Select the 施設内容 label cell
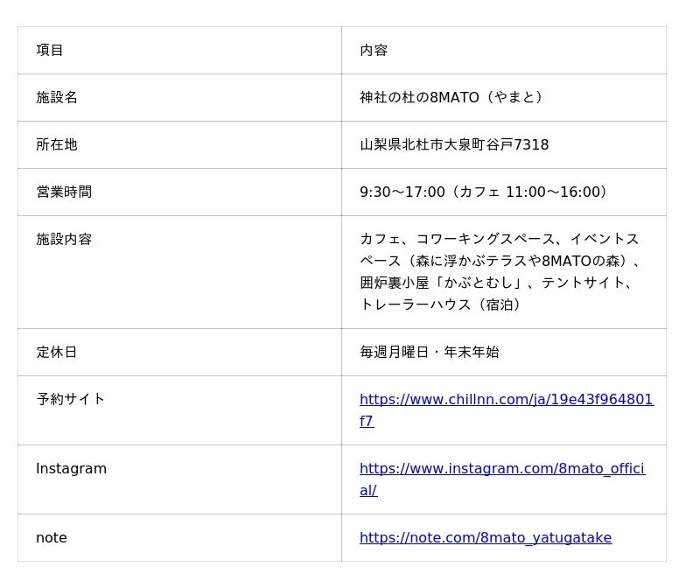The width and height of the screenshot is (700, 588). [x=179, y=272]
